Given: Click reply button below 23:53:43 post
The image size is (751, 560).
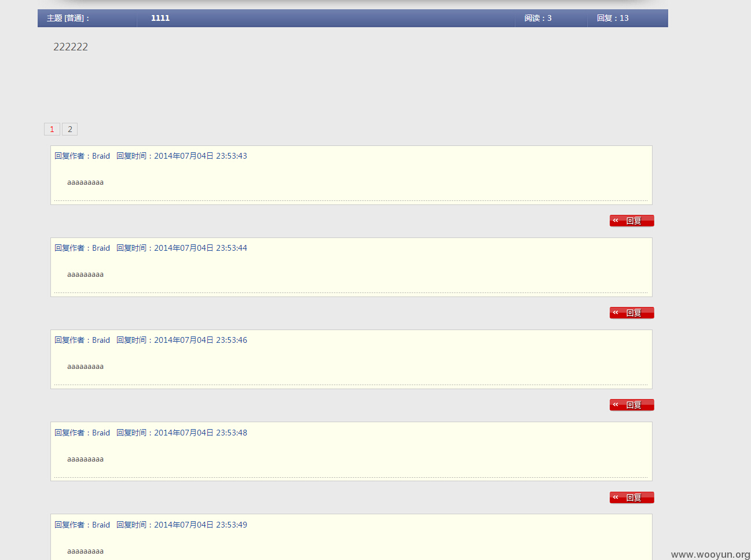Looking at the screenshot, I should pyautogui.click(x=632, y=221).
